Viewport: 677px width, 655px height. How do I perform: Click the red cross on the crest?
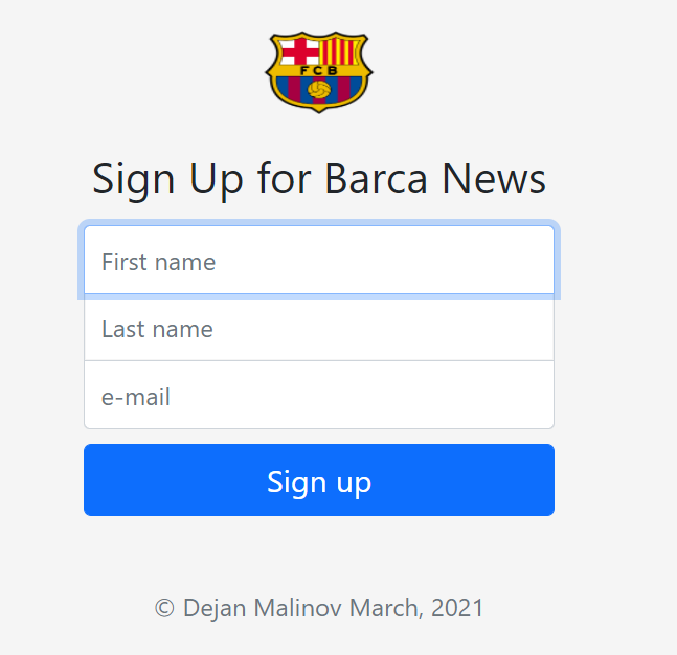click(x=301, y=52)
